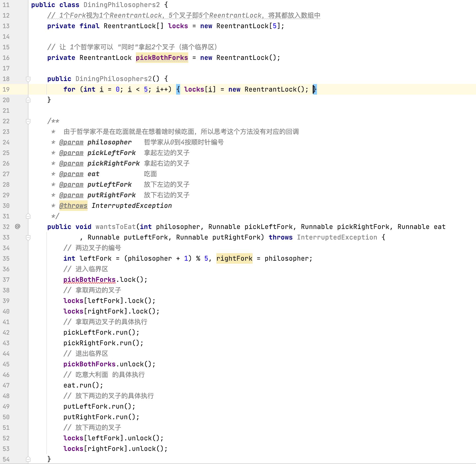Click the highlighted closing brace on line 19
The height and width of the screenshot is (464, 476).
pos(315,89)
